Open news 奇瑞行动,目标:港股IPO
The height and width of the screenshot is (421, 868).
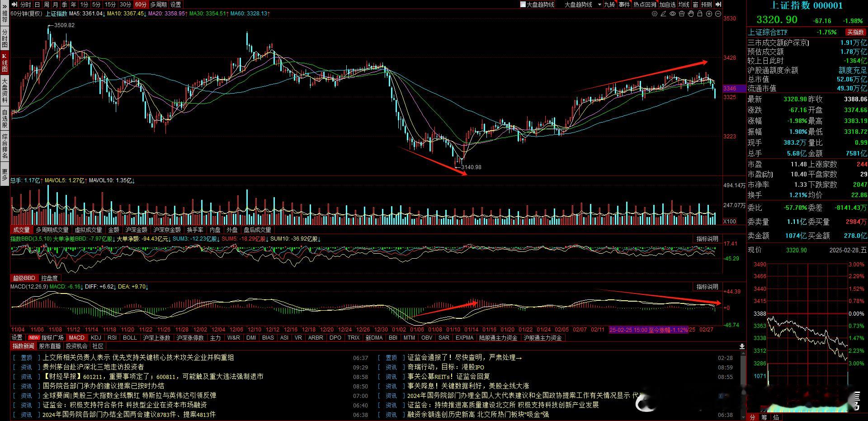(446, 367)
